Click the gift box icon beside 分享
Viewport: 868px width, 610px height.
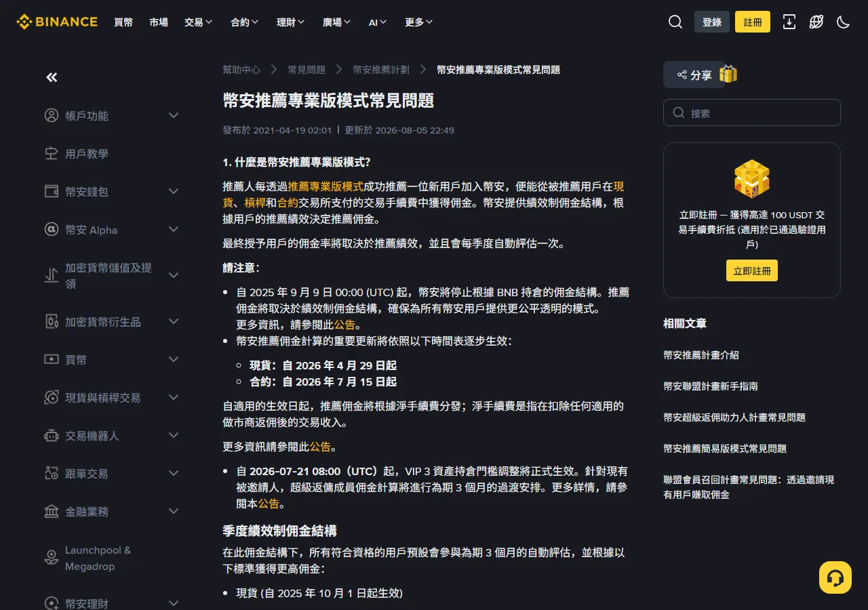[x=728, y=74]
